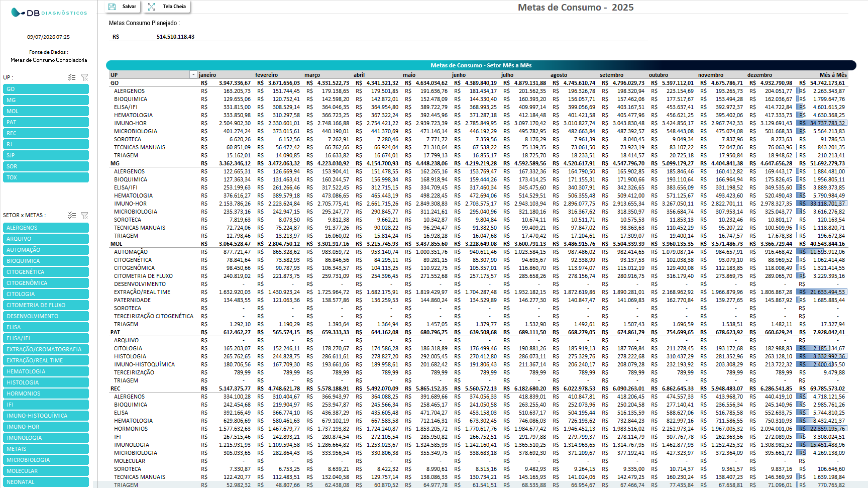Click the DB Diagnósticos logo

coord(49,13)
